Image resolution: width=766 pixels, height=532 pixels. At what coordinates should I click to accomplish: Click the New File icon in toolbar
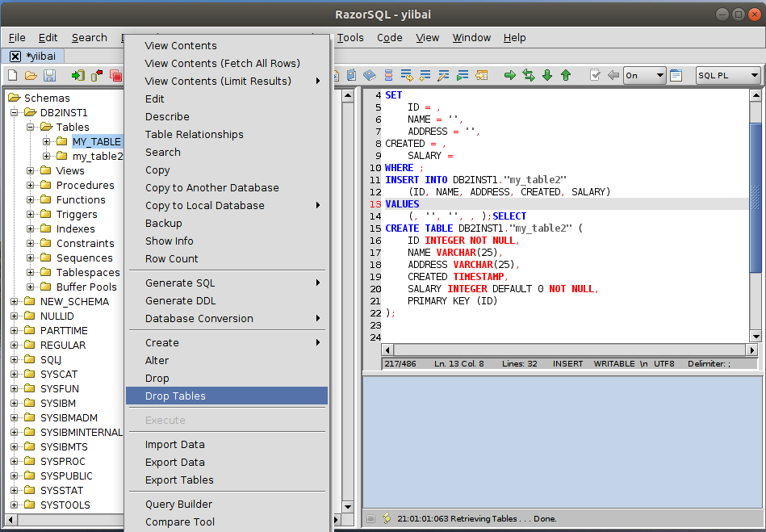point(12,75)
